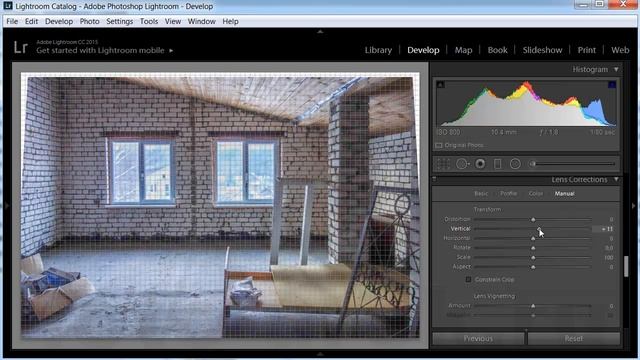Image resolution: width=640 pixels, height=360 pixels.
Task: Switch to the Slideshow module
Action: point(542,50)
